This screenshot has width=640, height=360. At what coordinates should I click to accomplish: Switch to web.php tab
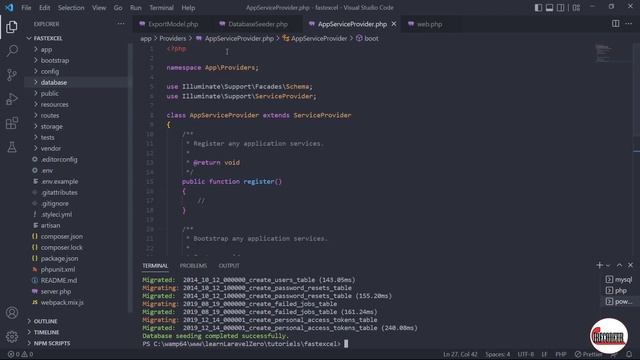click(x=429, y=24)
